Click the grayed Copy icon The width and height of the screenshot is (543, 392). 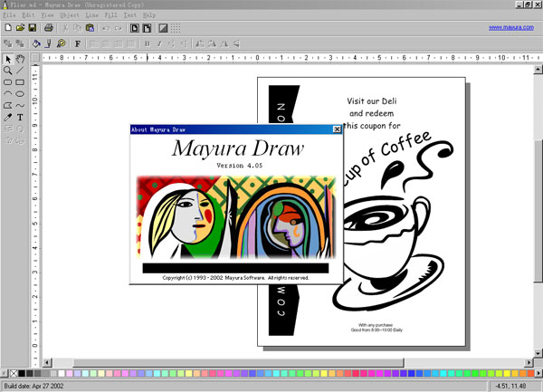pos(78,28)
